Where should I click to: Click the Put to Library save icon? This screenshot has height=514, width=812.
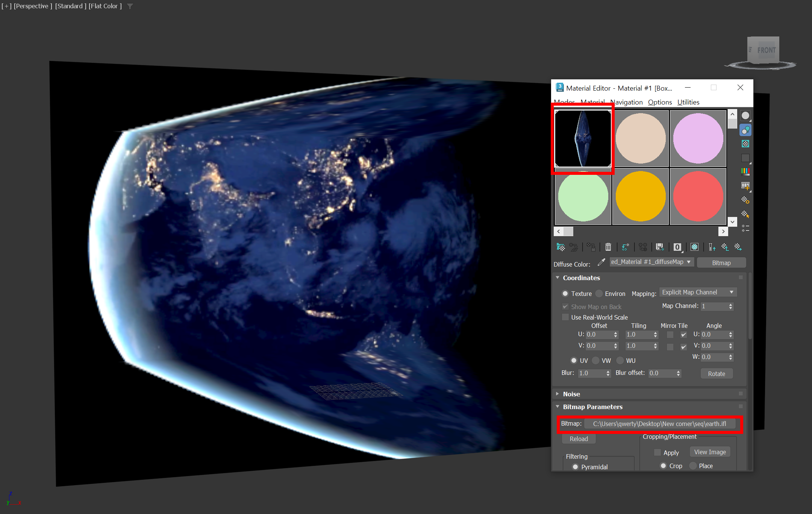tap(660, 247)
